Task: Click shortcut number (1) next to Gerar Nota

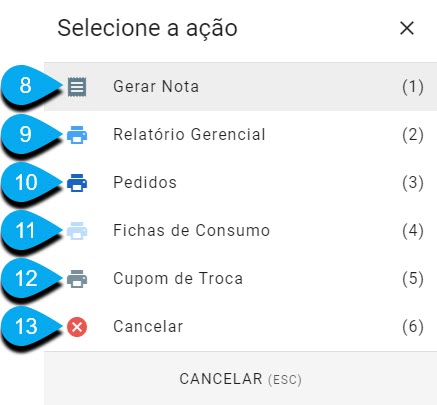Action: (413, 87)
